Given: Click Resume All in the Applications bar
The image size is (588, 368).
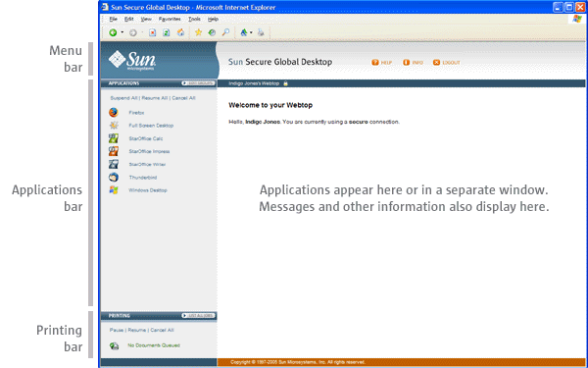Looking at the screenshot, I should 155,98.
